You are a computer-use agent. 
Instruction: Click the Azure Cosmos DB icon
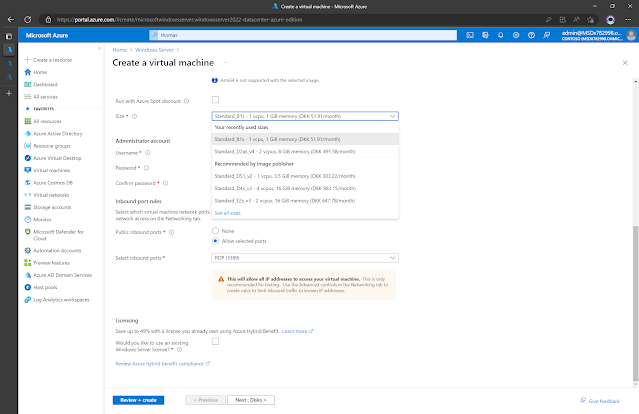pos(28,183)
